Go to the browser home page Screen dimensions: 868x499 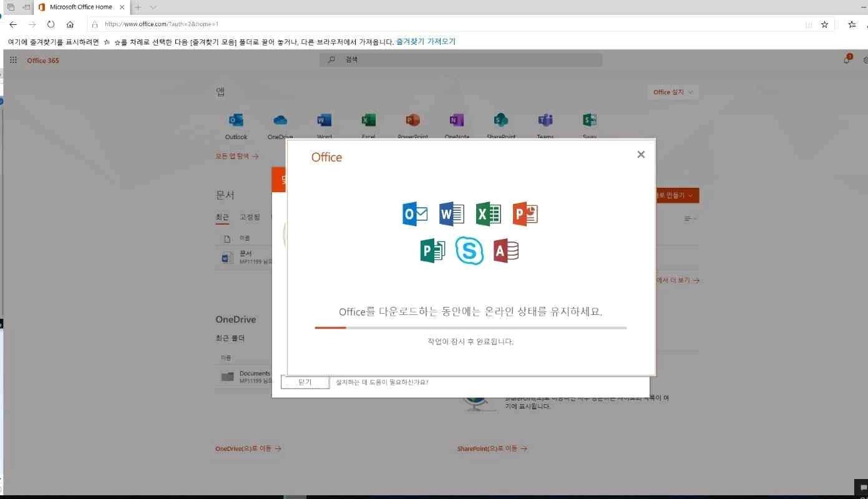(x=70, y=24)
